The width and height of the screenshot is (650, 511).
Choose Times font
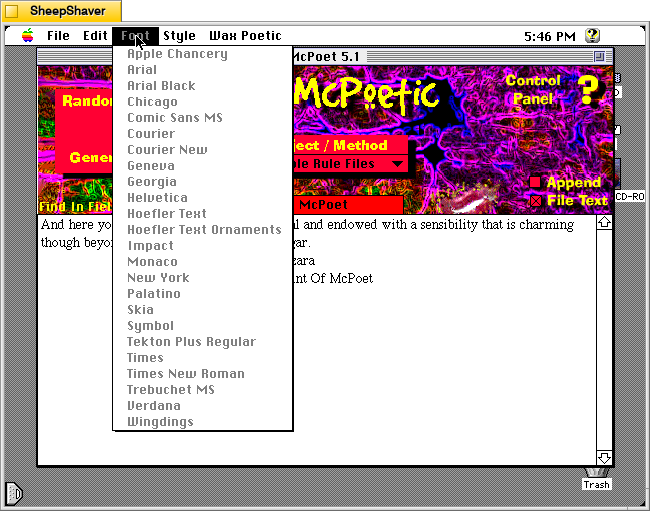pos(203,358)
